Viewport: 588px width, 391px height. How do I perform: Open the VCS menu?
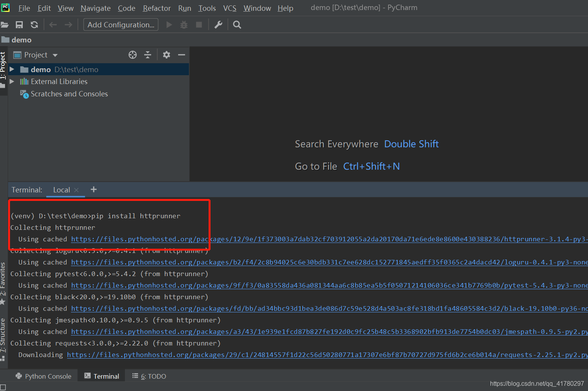[230, 8]
